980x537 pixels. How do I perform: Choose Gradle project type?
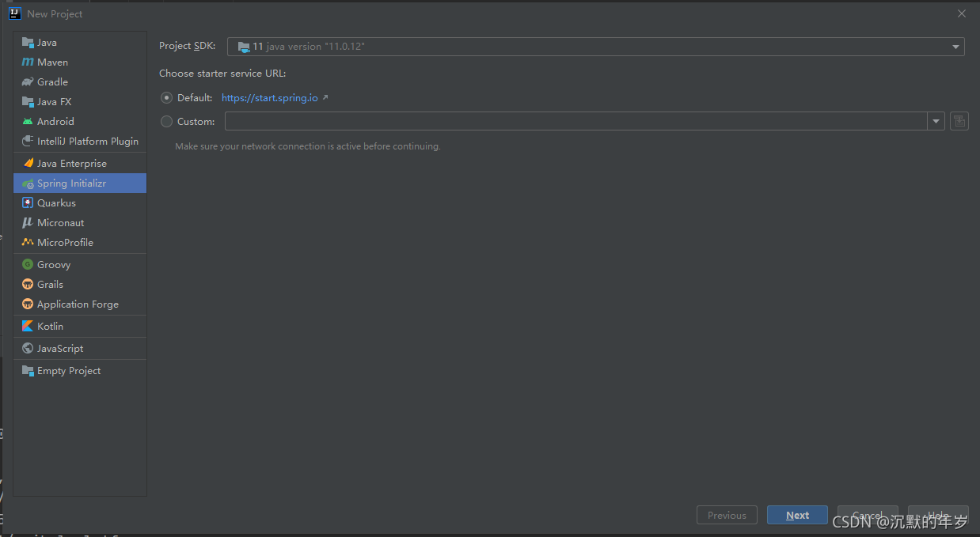(80, 82)
